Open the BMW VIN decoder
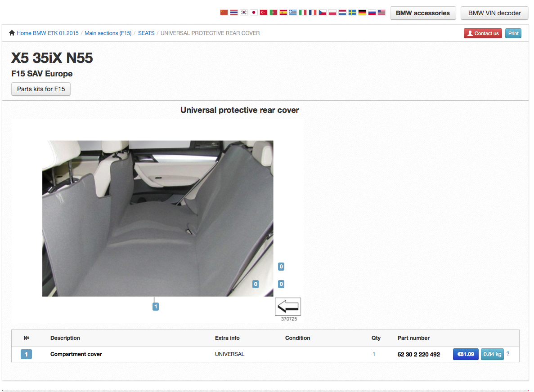Viewport: 534px width, 392px height. point(494,13)
